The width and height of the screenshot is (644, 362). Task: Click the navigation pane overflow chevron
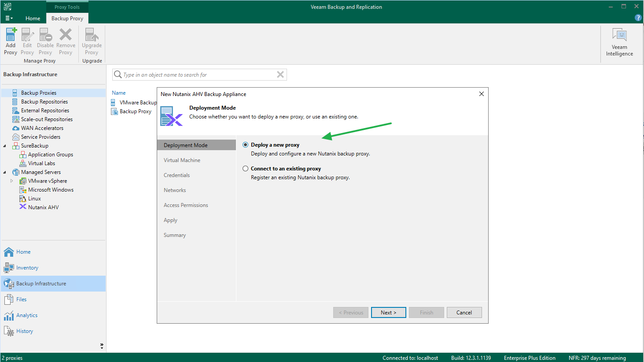(x=102, y=346)
